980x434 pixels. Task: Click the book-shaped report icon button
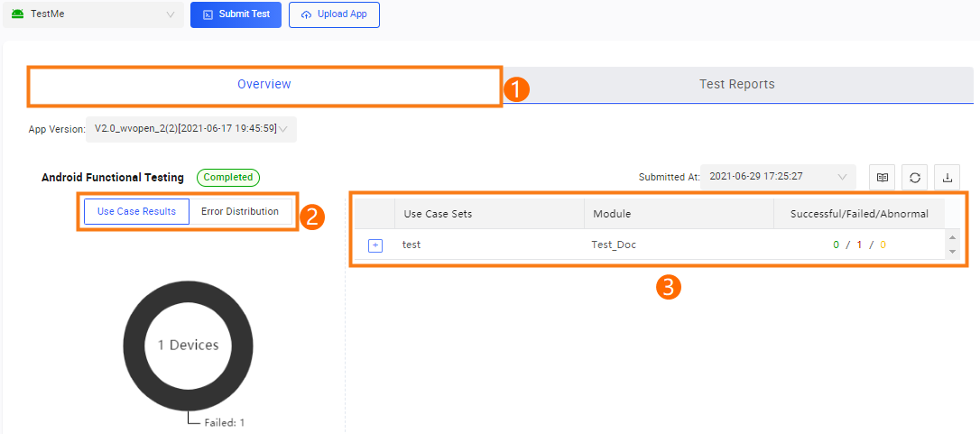(883, 177)
